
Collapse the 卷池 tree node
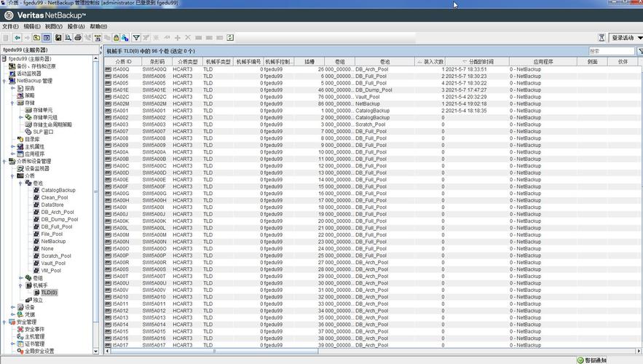pos(21,183)
